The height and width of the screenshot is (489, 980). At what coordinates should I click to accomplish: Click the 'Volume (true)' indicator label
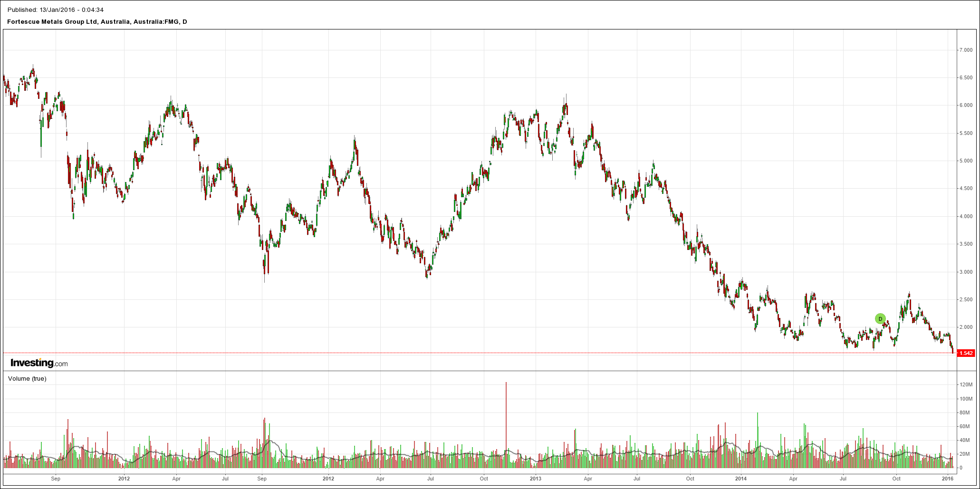pos(27,379)
